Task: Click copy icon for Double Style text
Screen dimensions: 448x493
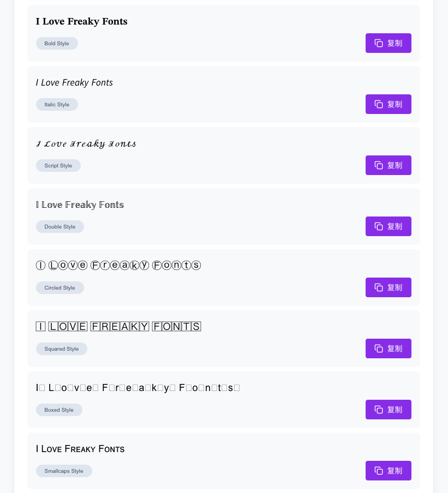Action: pyautogui.click(x=379, y=226)
